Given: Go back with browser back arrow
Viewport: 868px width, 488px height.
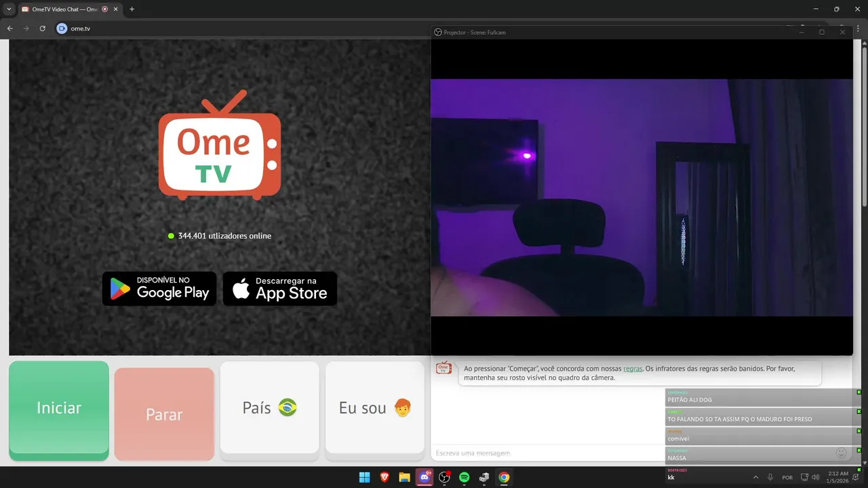Looking at the screenshot, I should (x=9, y=28).
